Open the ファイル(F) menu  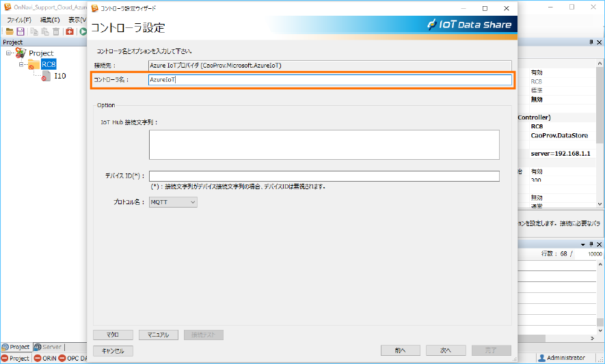point(19,20)
